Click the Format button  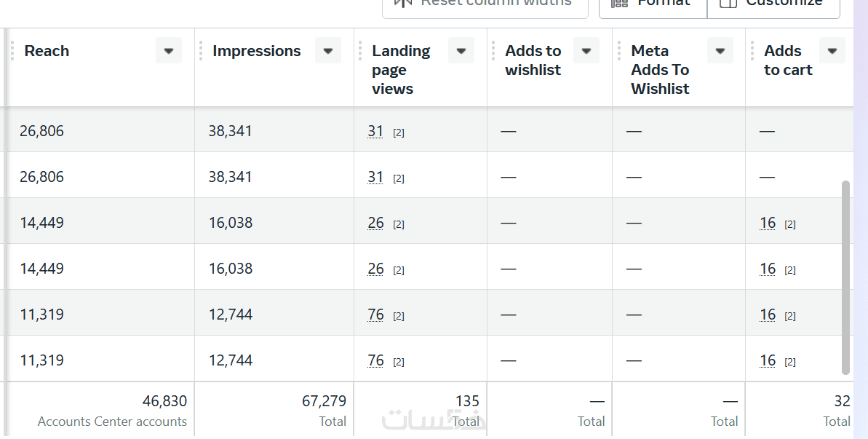(x=653, y=4)
